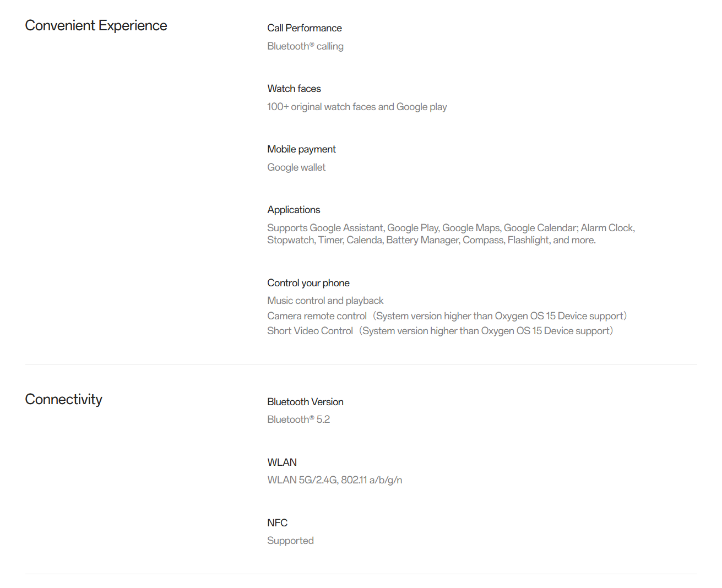Click the Short Video Control line
The image size is (722, 588).
click(x=439, y=331)
